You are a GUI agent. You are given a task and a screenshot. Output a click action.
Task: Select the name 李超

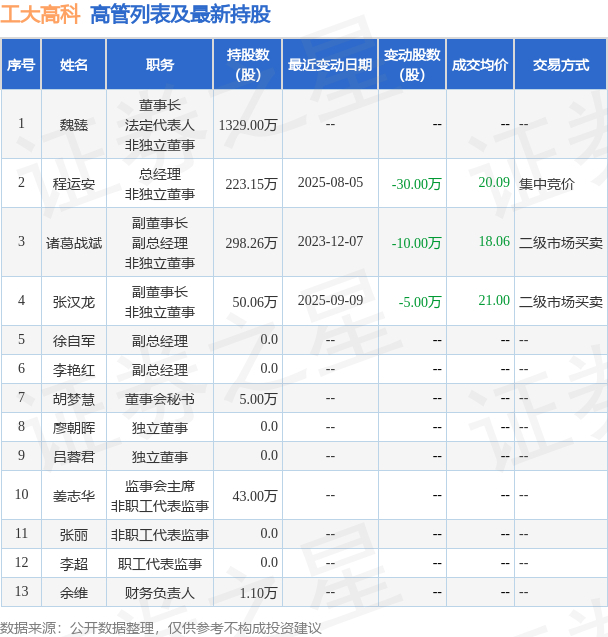(74, 563)
